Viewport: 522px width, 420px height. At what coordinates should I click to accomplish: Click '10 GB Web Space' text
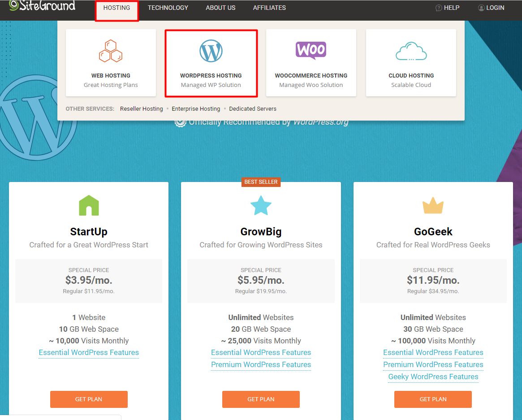coord(89,329)
